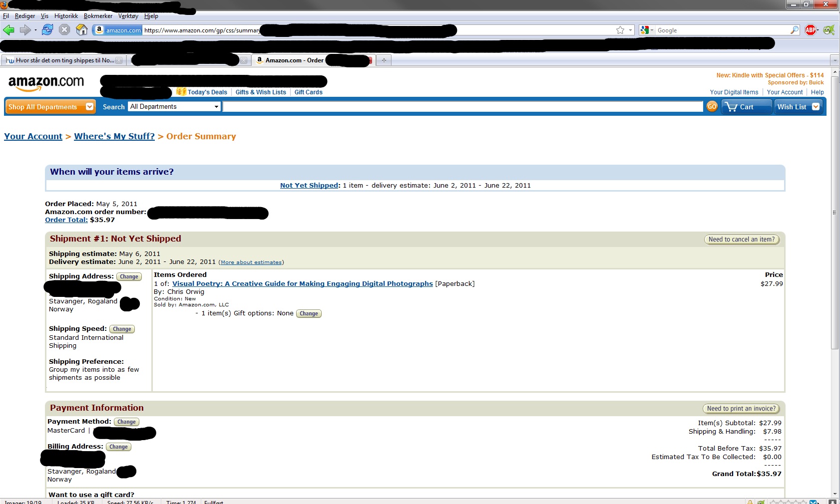Open the Your Account breadcrumb link
The image size is (840, 504).
click(x=33, y=136)
